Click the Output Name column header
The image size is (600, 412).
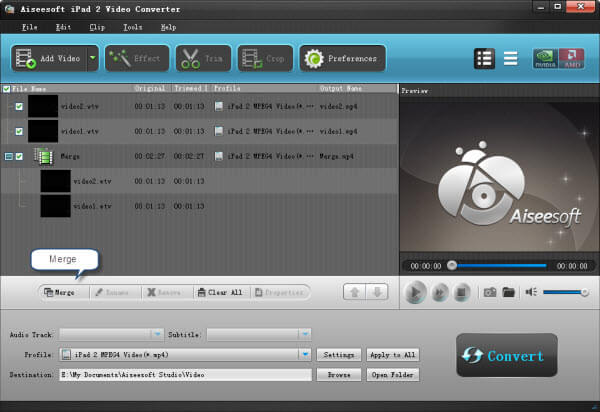(x=341, y=88)
